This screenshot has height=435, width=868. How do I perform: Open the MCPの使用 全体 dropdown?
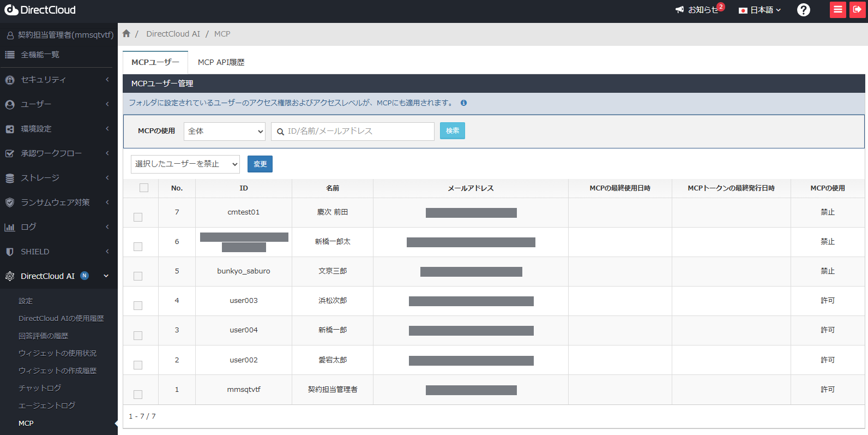coord(225,131)
